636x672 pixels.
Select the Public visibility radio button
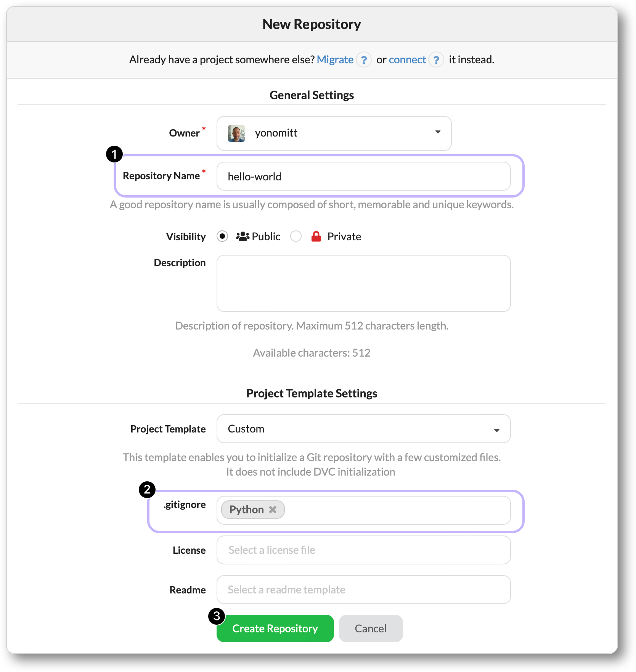click(222, 236)
